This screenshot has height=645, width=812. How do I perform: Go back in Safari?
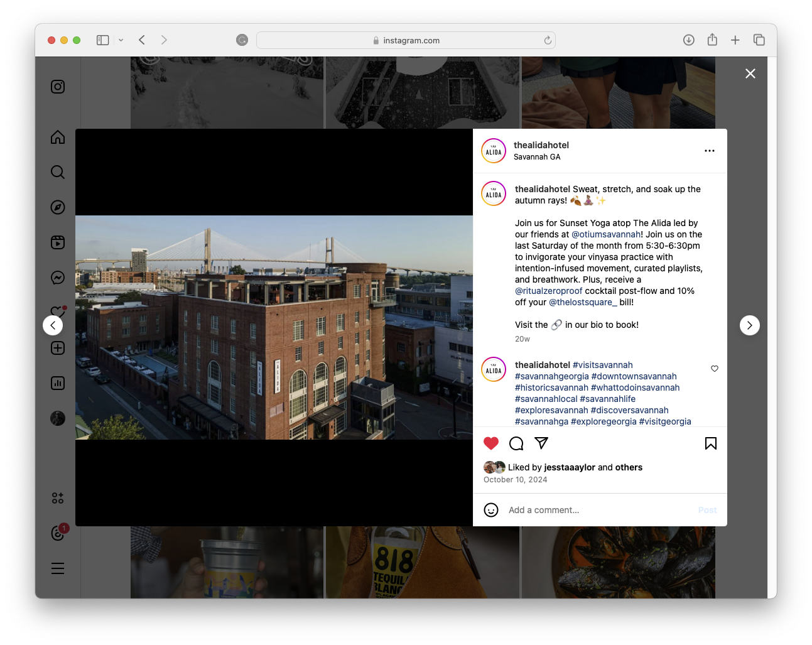142,40
